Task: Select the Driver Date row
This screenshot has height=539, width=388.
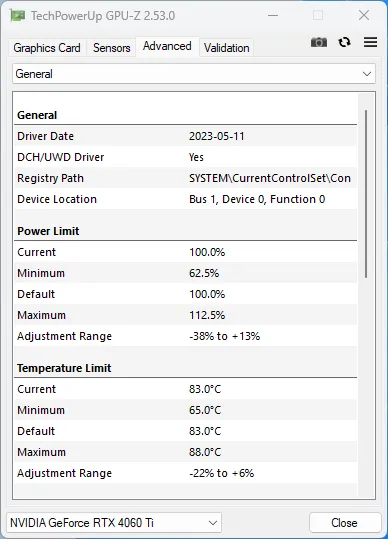Action: point(185,136)
